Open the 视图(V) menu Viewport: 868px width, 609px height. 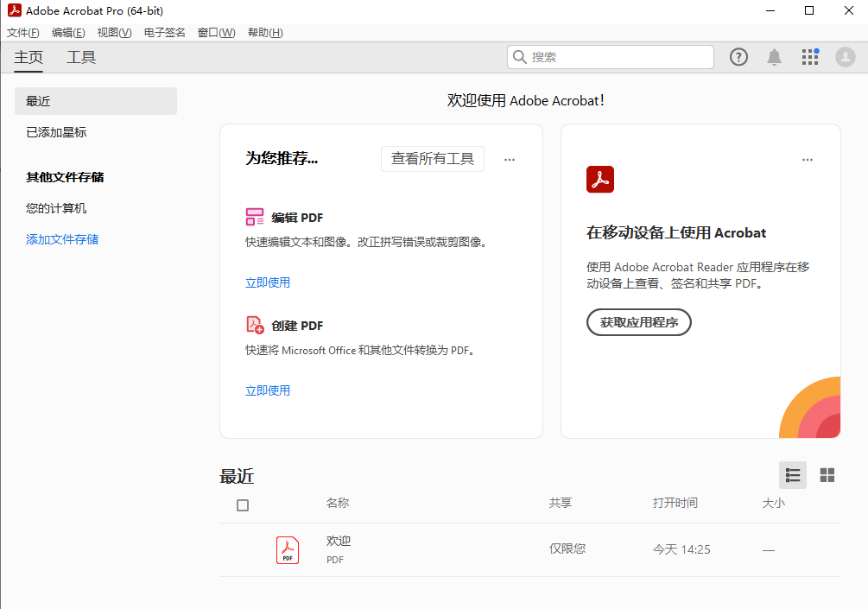[114, 33]
